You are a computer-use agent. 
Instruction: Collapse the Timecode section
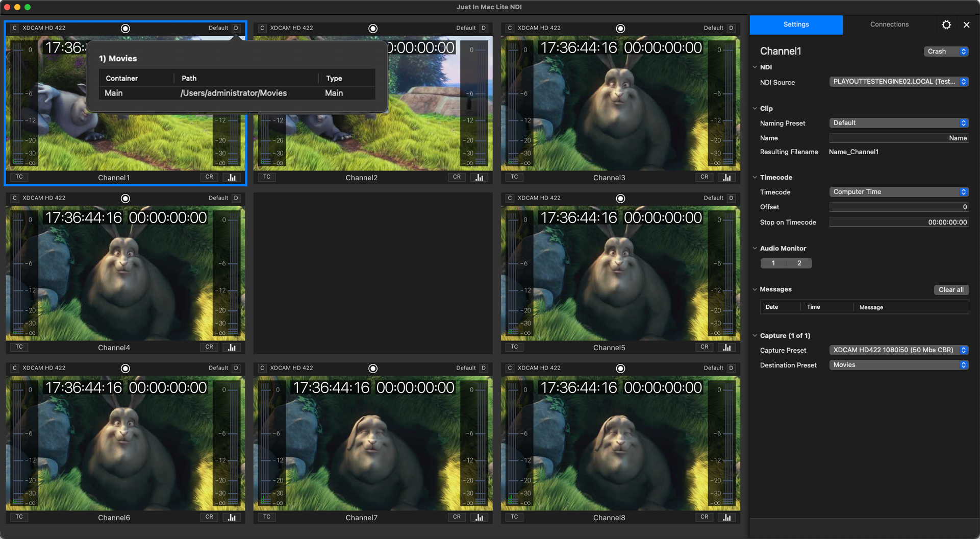755,177
